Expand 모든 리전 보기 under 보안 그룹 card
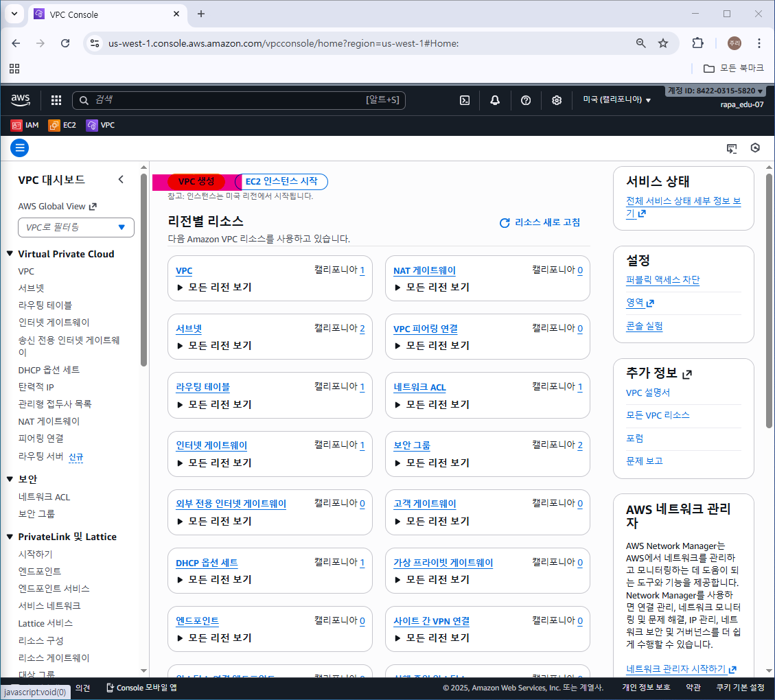This screenshot has height=700, width=775. tap(432, 463)
